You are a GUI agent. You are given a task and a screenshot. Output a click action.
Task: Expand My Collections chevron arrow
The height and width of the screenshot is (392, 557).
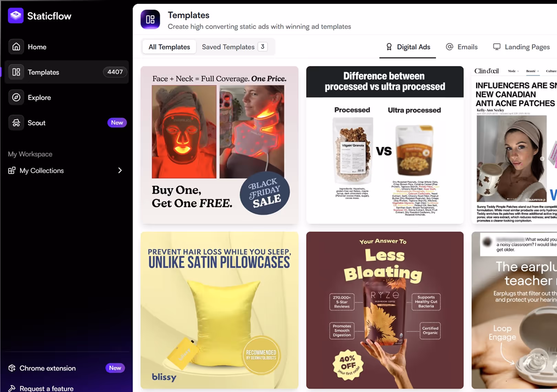click(120, 171)
